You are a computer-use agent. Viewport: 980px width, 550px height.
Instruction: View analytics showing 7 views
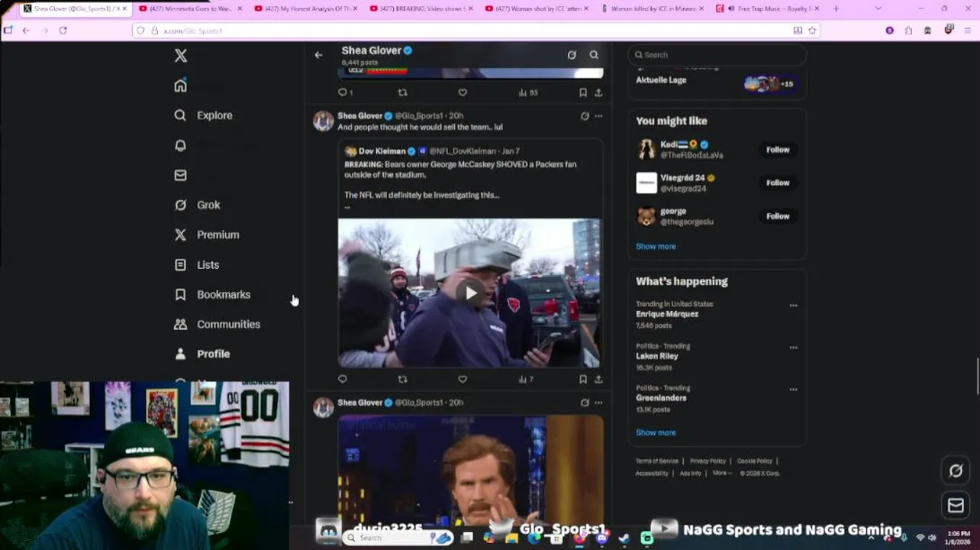[526, 379]
